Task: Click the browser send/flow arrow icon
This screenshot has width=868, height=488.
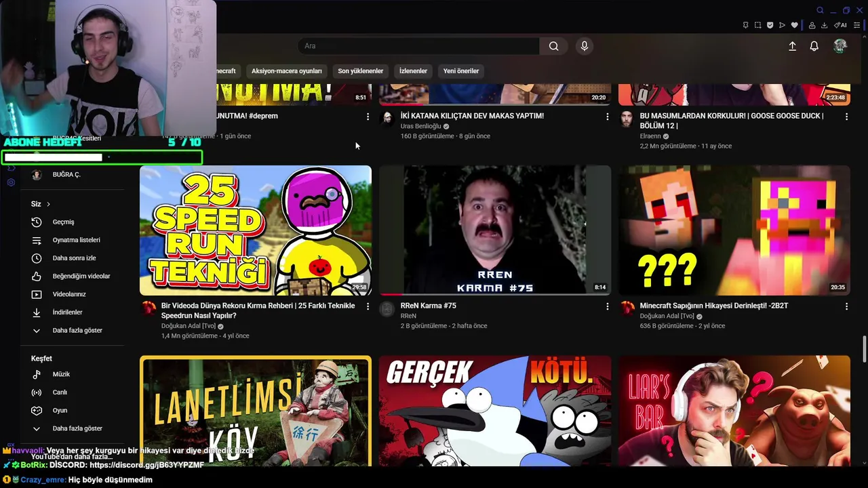Action: click(x=782, y=25)
